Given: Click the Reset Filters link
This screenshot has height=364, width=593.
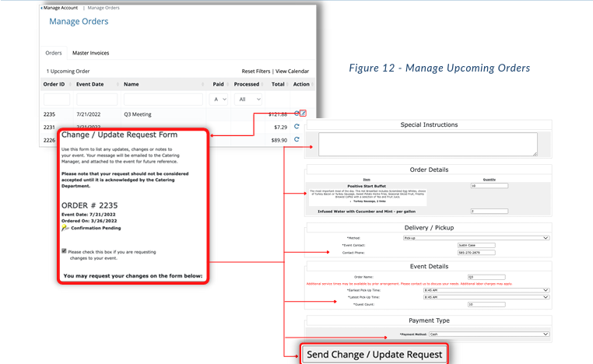Looking at the screenshot, I should [256, 71].
